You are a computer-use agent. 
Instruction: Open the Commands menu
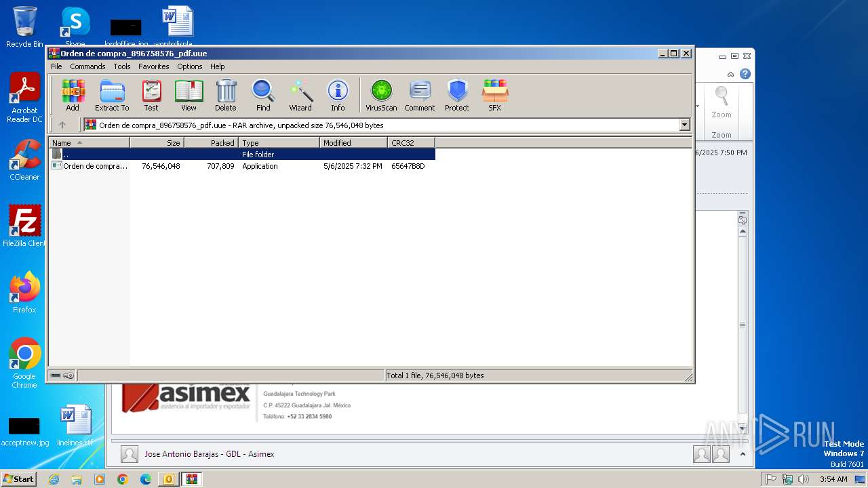pos(87,66)
